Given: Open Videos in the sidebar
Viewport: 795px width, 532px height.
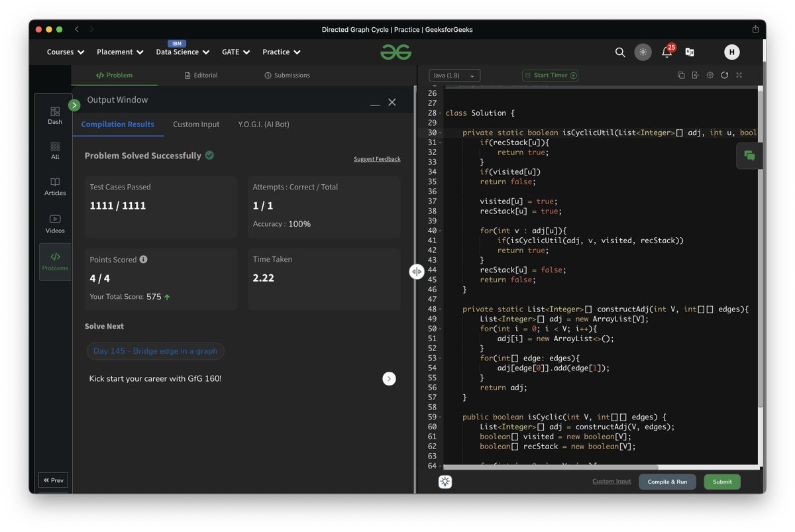Looking at the screenshot, I should [x=55, y=224].
